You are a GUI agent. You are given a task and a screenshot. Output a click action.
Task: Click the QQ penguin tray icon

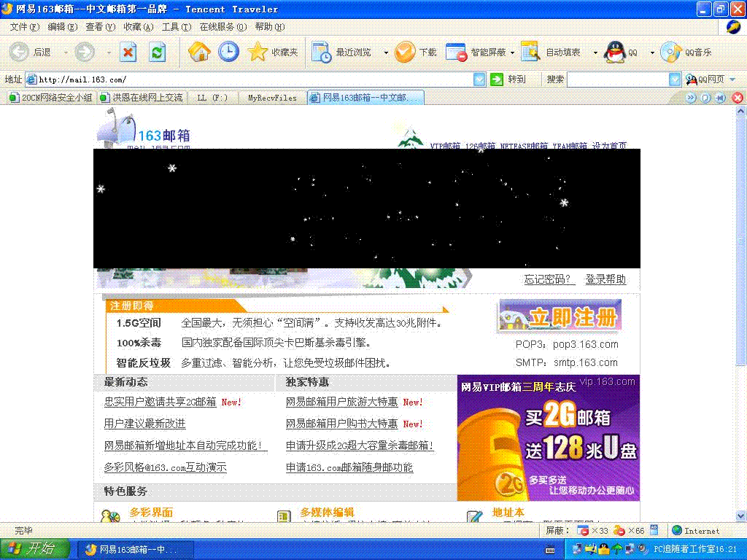[x=604, y=549]
